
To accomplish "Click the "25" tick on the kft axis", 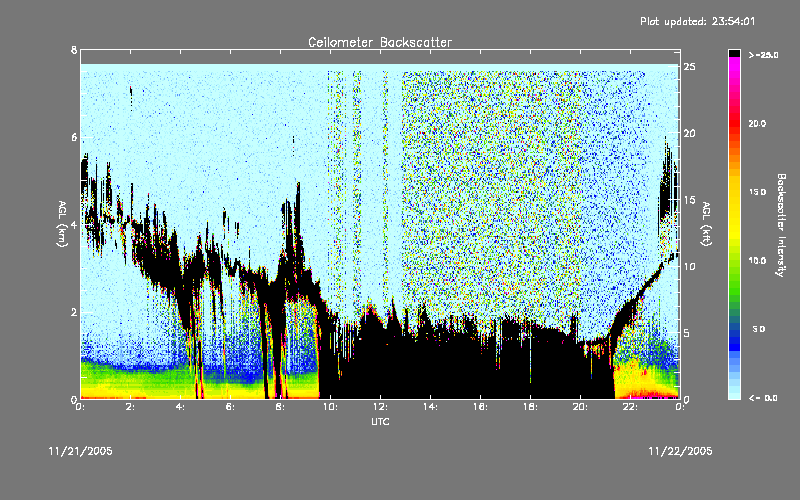I will tap(689, 67).
